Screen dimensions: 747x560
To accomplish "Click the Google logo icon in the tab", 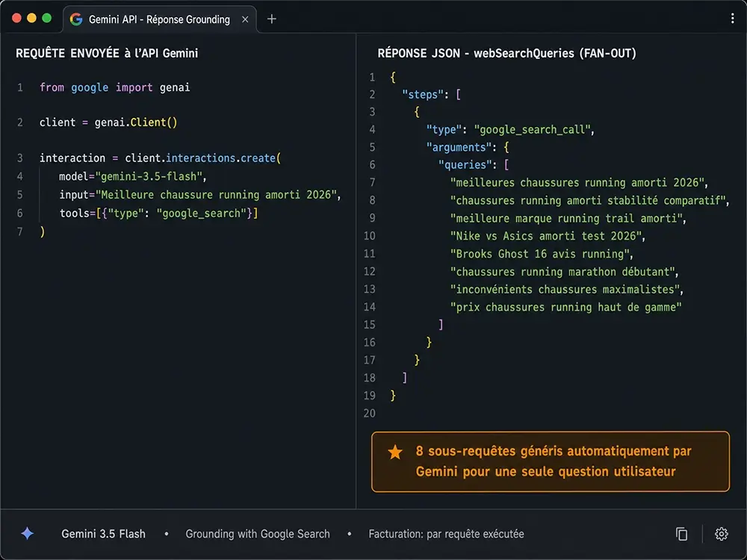I will point(76,19).
